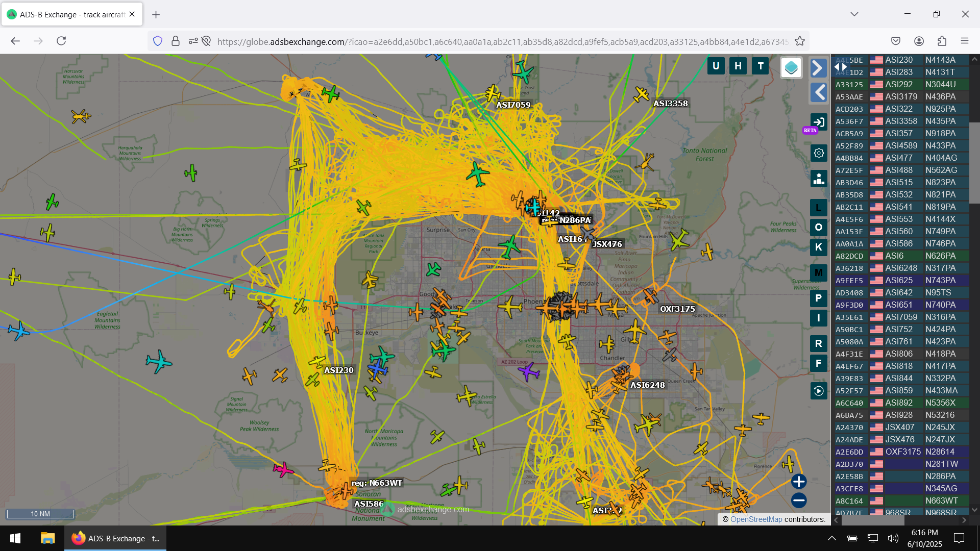Open the OpenStreetMap link
Screen dimensions: 980x551
point(756,519)
